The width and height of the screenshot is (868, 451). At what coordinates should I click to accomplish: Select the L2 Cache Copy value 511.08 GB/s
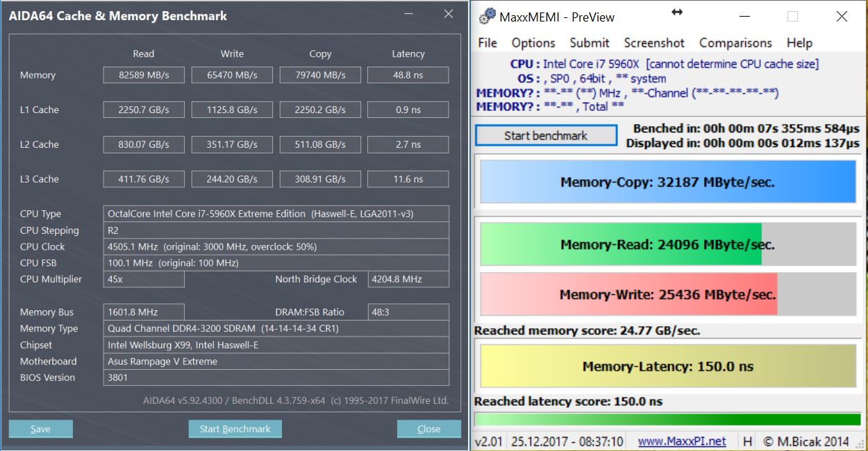click(320, 144)
